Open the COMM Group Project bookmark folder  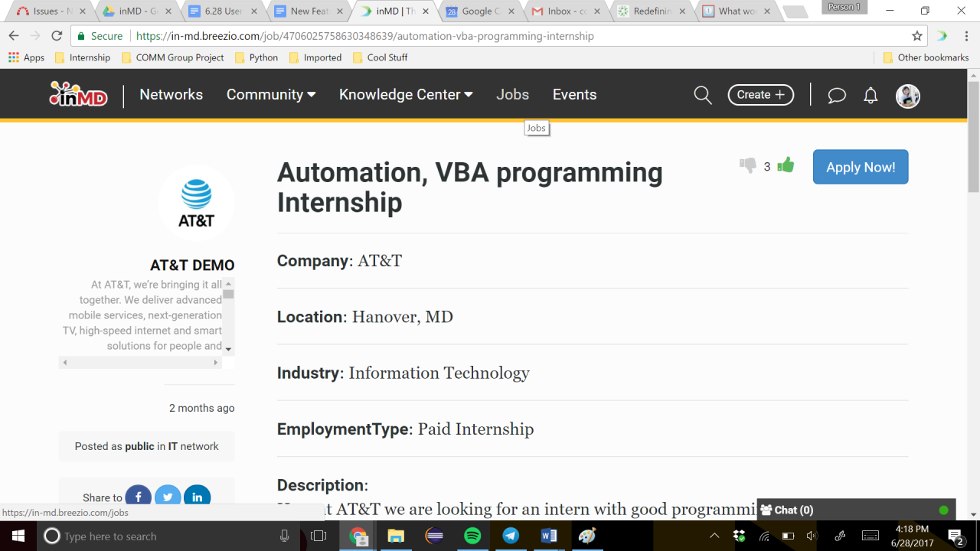(172, 57)
